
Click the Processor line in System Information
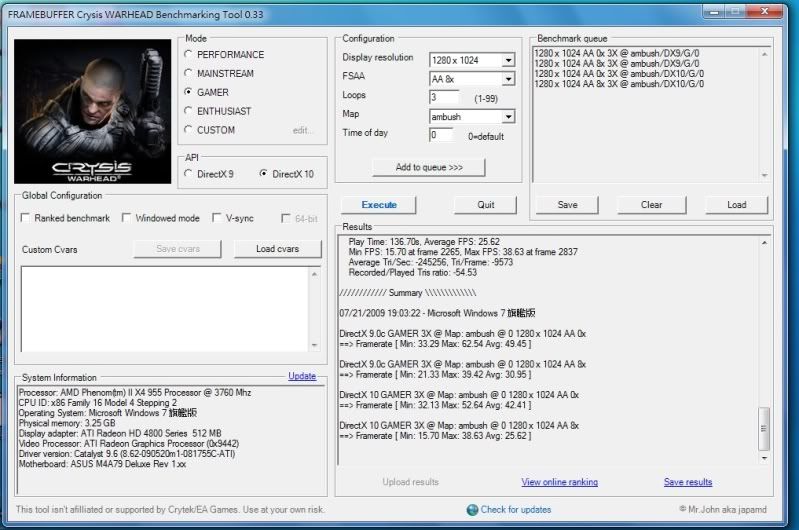tap(135, 392)
